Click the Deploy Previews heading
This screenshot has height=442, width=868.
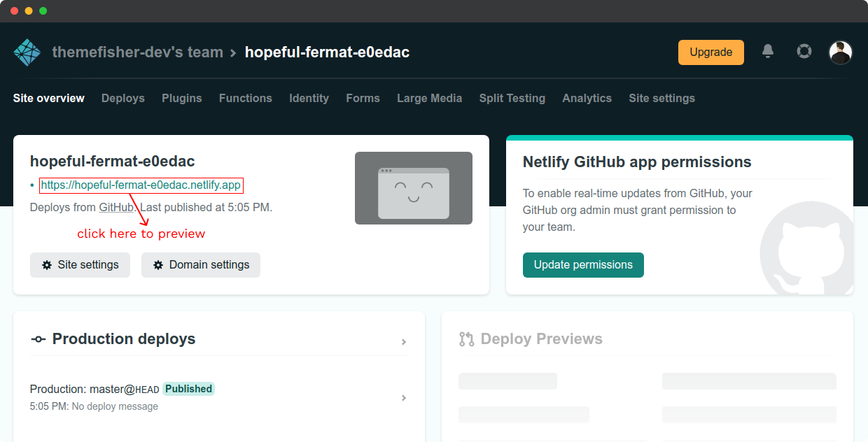pos(542,339)
